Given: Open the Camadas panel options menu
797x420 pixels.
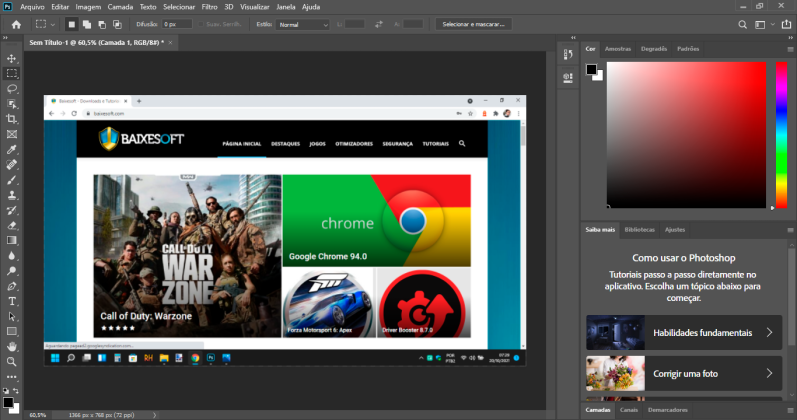Looking at the screenshot, I should (x=790, y=410).
